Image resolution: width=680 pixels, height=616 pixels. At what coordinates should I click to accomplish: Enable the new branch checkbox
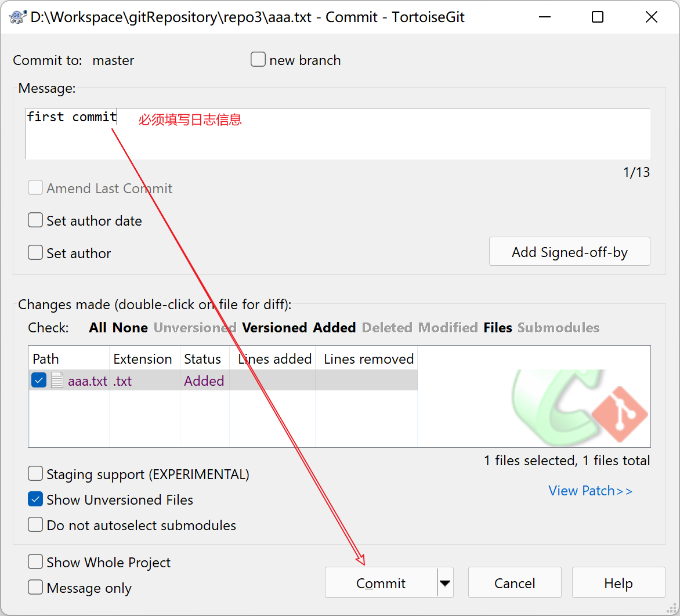click(x=258, y=60)
